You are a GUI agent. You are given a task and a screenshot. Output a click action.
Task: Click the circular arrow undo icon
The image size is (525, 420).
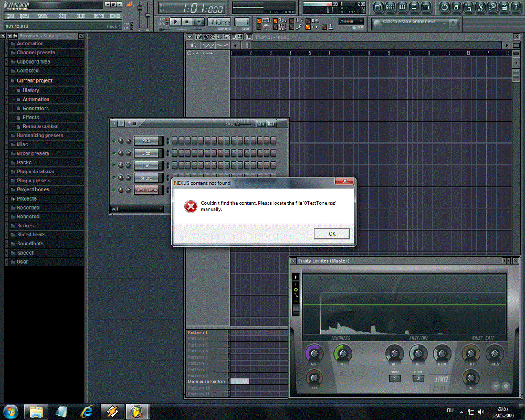tap(444, 7)
